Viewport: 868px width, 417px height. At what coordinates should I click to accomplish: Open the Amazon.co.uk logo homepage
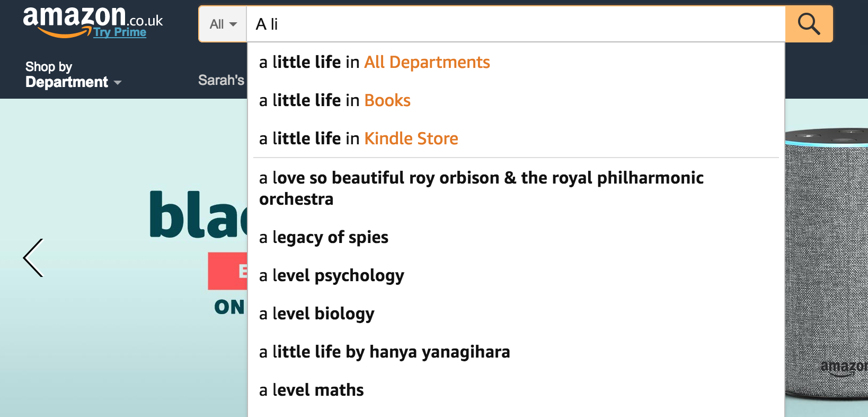point(74,20)
